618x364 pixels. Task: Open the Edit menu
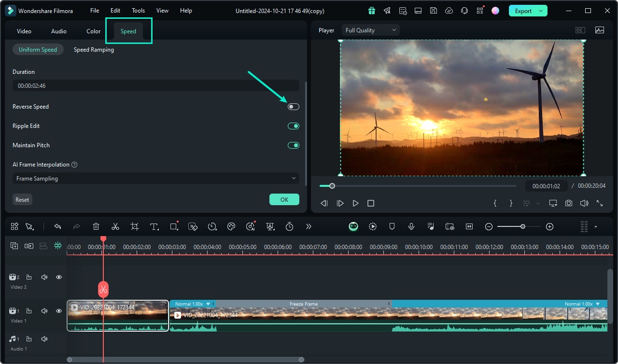[x=115, y=11]
